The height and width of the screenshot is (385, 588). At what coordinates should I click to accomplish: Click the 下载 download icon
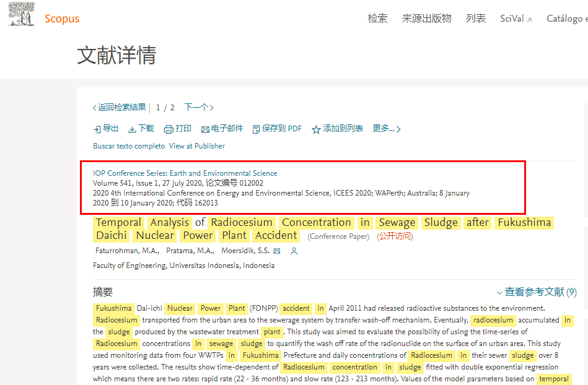[x=132, y=129]
